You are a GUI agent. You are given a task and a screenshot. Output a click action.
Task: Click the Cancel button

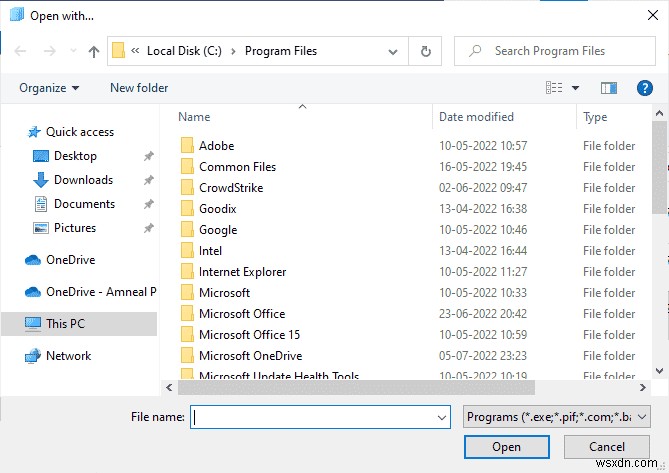tap(606, 447)
